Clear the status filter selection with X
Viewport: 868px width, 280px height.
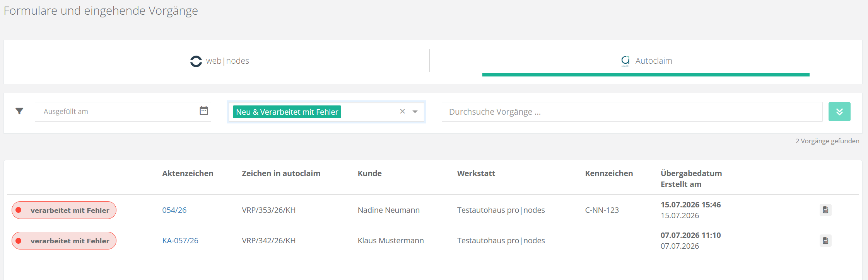(402, 111)
